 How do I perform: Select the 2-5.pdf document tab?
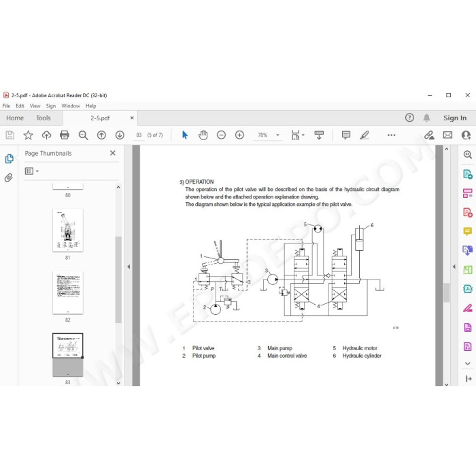[100, 118]
